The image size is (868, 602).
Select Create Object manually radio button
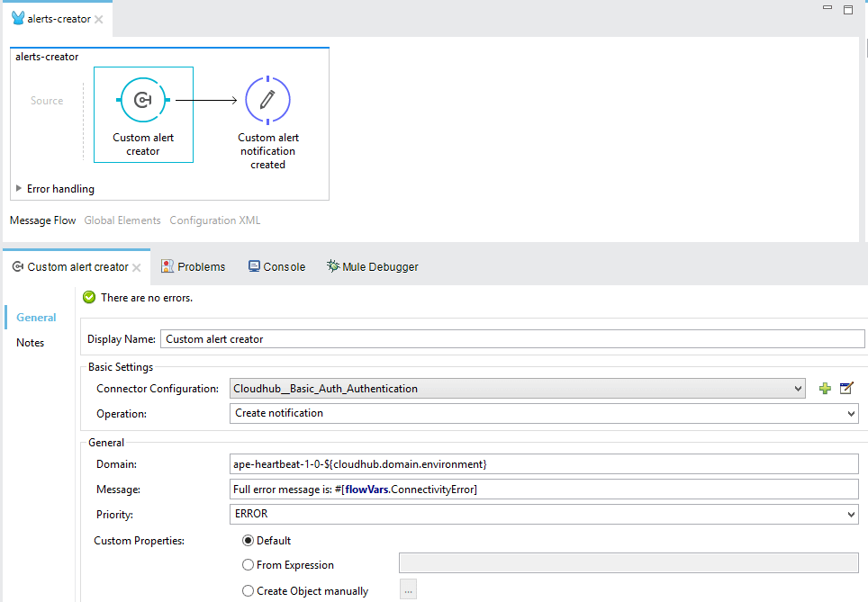[248, 591]
